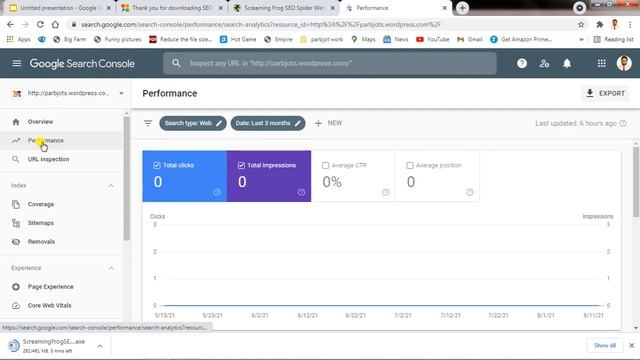Click the filter list icon
The height and width of the screenshot is (360, 640).
(148, 123)
